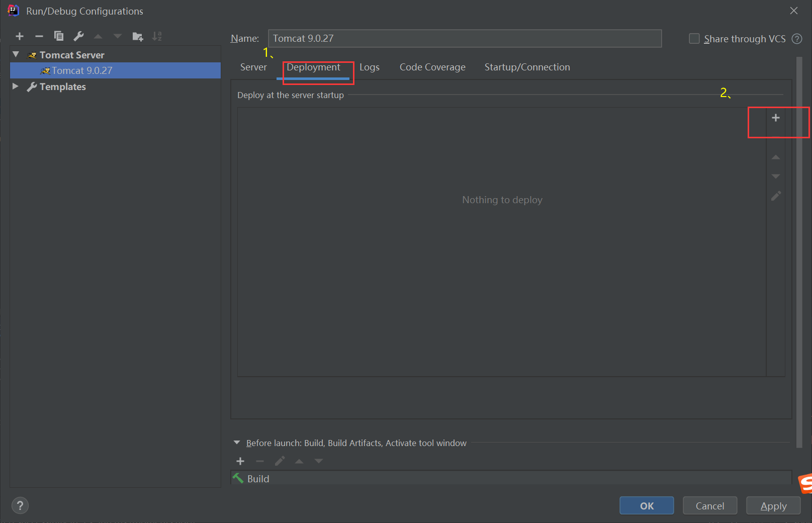Collapse the Before launch section
The width and height of the screenshot is (812, 523).
(237, 443)
